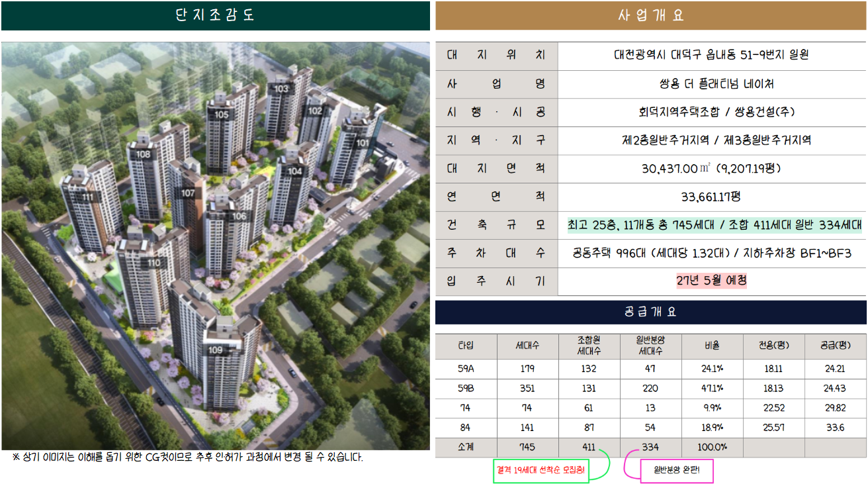Click the pink highlighted 27년 5월 예정 text
This screenshot has width=868, height=486.
point(712,281)
